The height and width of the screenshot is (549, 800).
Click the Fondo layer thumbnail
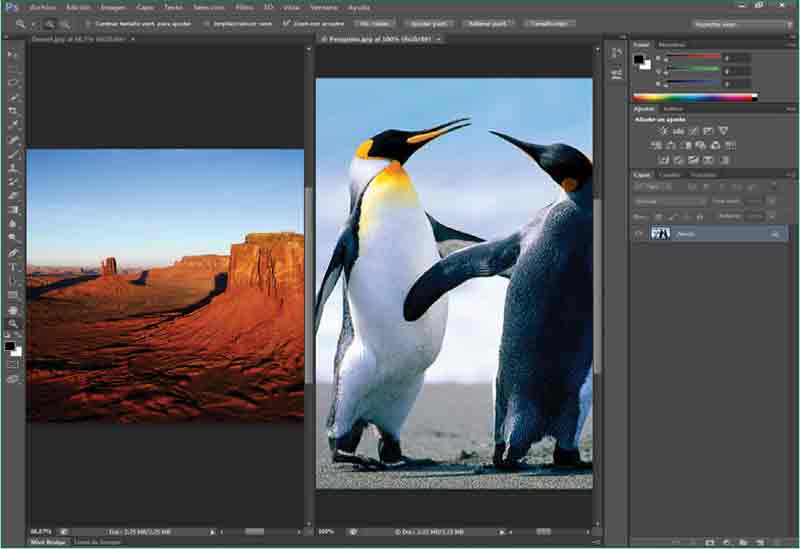pos(661,233)
